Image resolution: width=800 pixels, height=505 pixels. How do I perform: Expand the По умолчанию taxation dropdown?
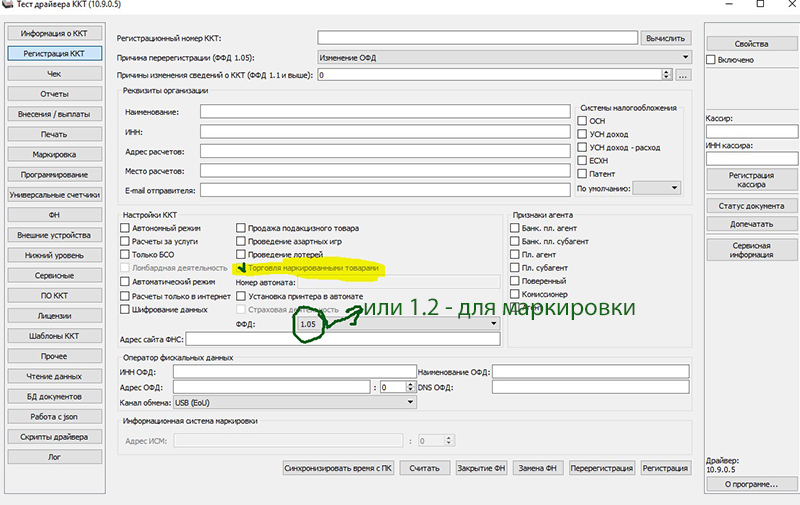[x=674, y=187]
